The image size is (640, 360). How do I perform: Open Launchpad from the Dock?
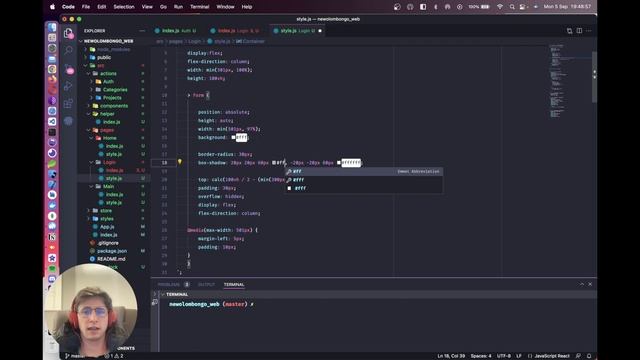[x=52, y=38]
